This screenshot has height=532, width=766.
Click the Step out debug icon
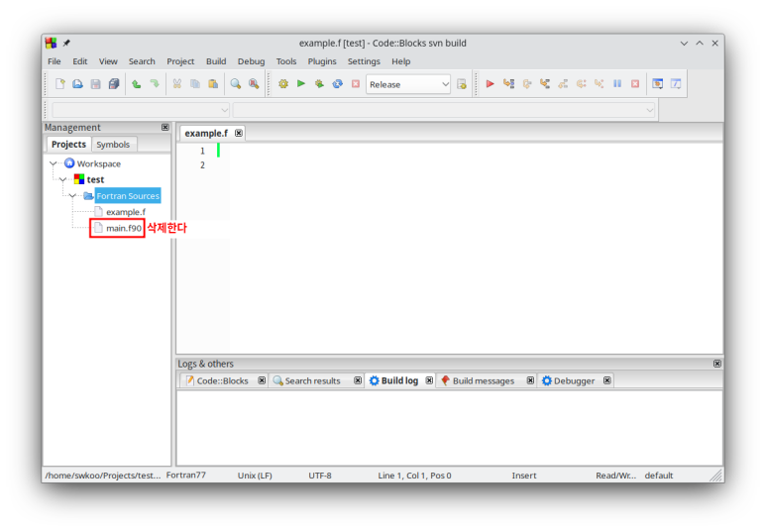pyautogui.click(x=563, y=84)
